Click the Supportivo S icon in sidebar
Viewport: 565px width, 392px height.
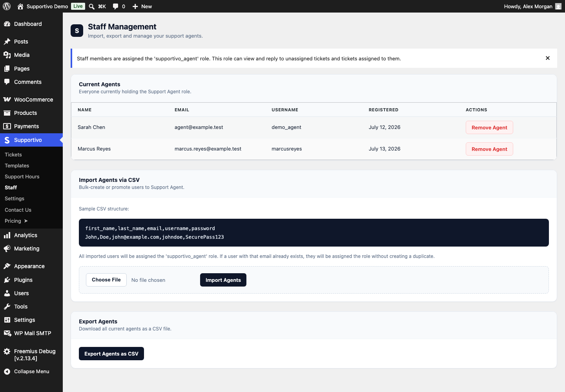point(7,140)
